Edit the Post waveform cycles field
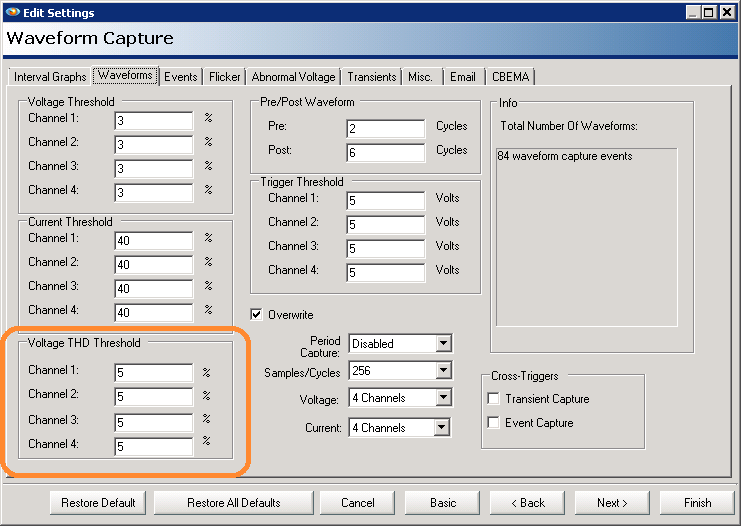741x526 pixels. (386, 153)
